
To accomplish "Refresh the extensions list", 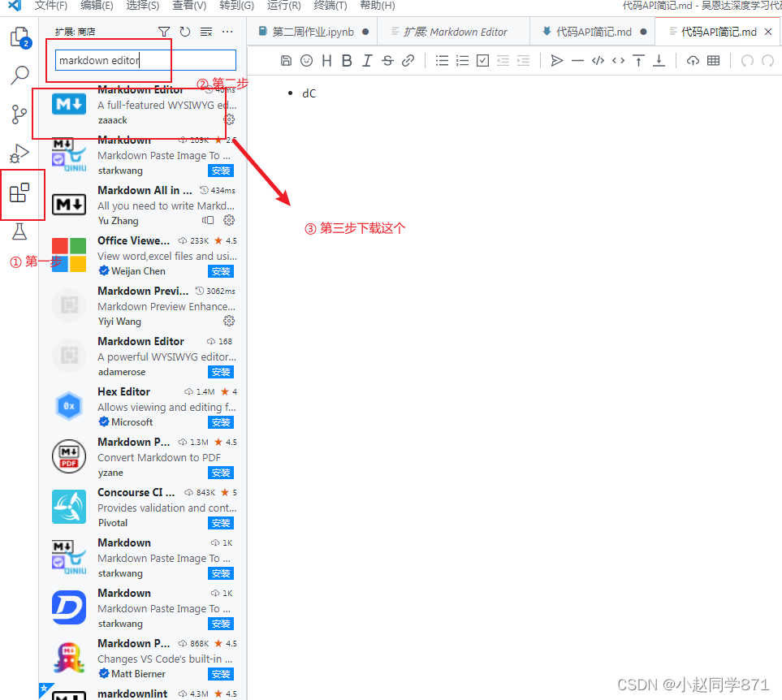I will click(x=185, y=32).
